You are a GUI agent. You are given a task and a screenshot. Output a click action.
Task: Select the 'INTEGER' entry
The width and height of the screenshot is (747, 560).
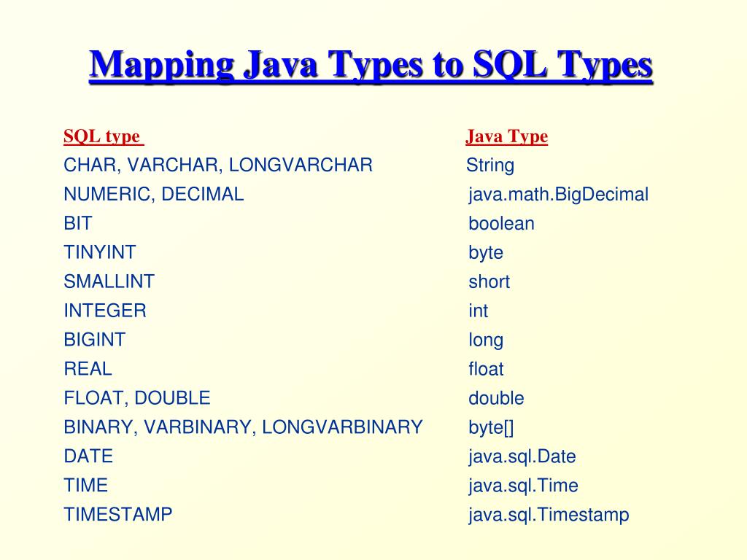(x=105, y=311)
